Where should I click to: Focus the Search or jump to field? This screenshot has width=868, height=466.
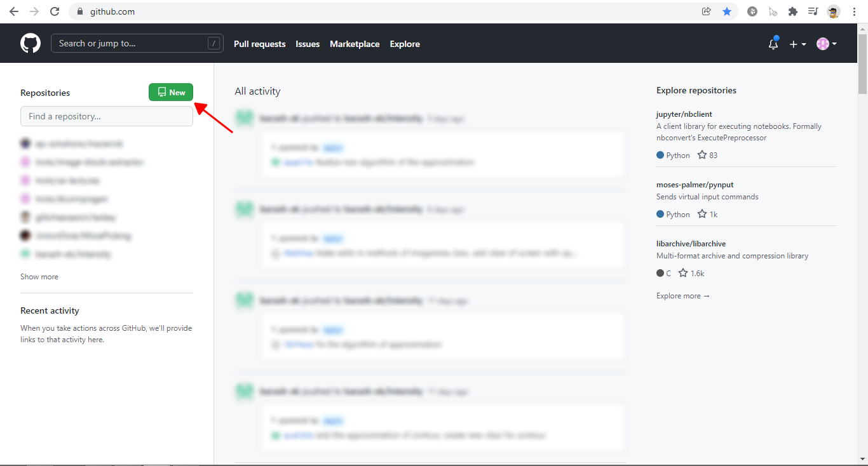tap(137, 43)
